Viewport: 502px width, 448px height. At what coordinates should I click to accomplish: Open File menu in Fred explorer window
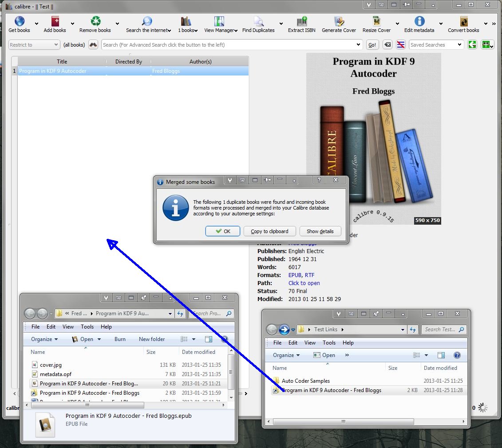click(x=36, y=327)
